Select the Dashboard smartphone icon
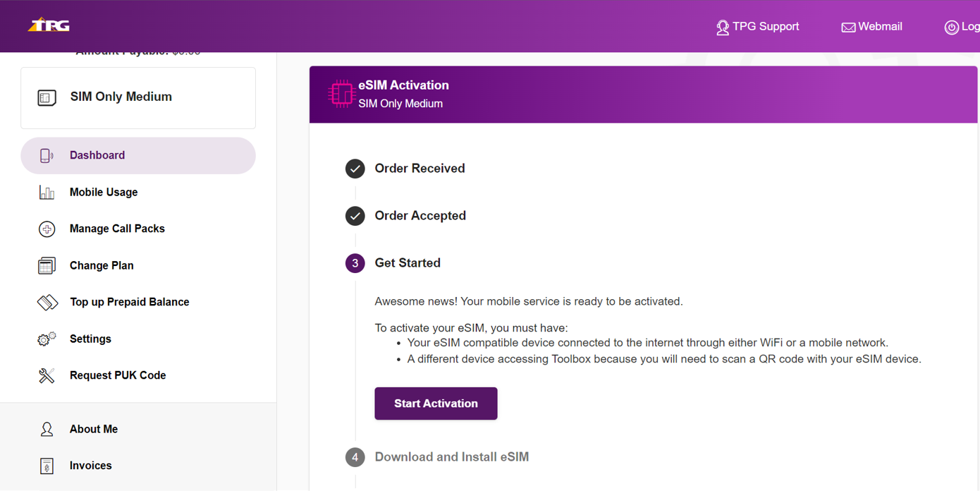Image resolution: width=980 pixels, height=491 pixels. (x=46, y=155)
